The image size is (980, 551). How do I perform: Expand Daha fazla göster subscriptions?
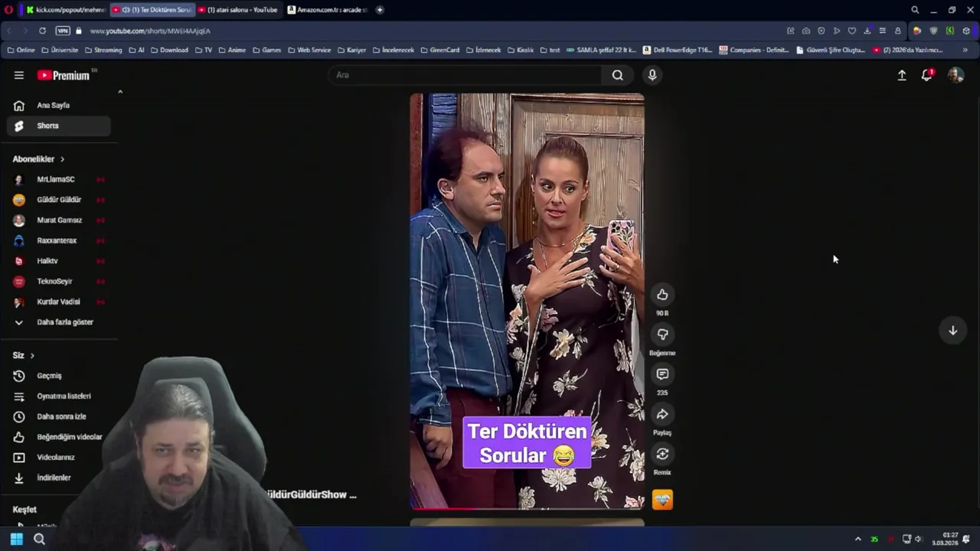[x=59, y=322]
